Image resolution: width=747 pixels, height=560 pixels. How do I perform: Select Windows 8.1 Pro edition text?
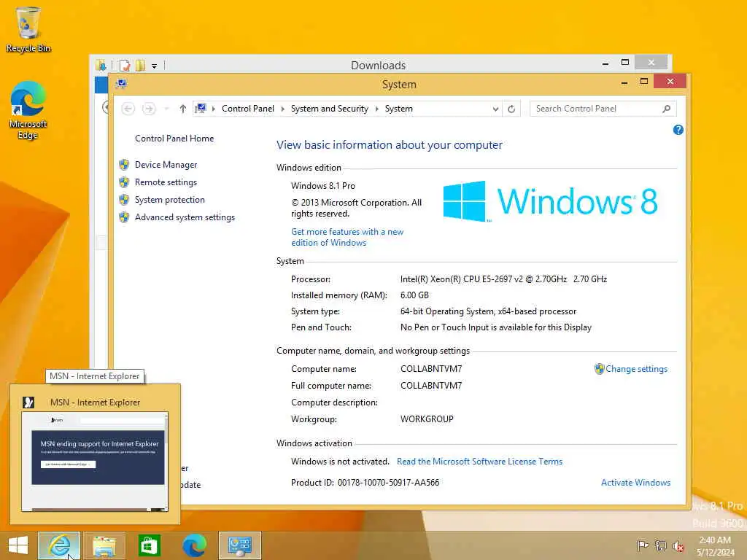coord(323,186)
